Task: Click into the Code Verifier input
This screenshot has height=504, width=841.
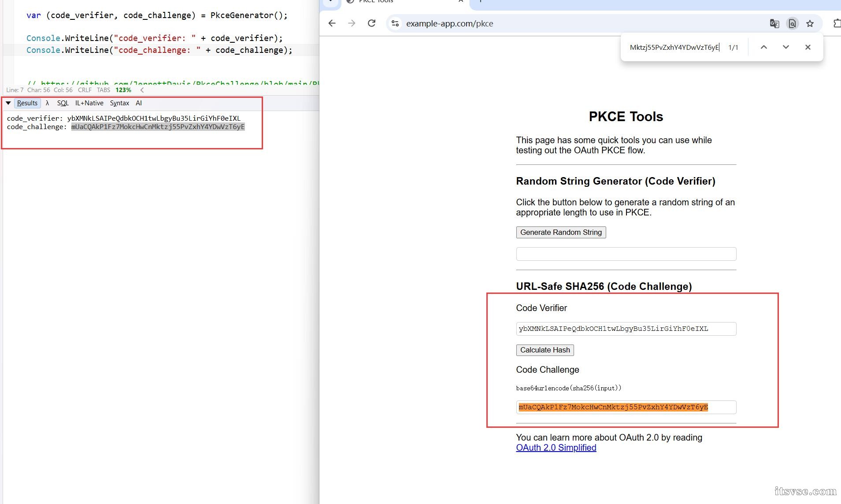Action: [x=626, y=329]
